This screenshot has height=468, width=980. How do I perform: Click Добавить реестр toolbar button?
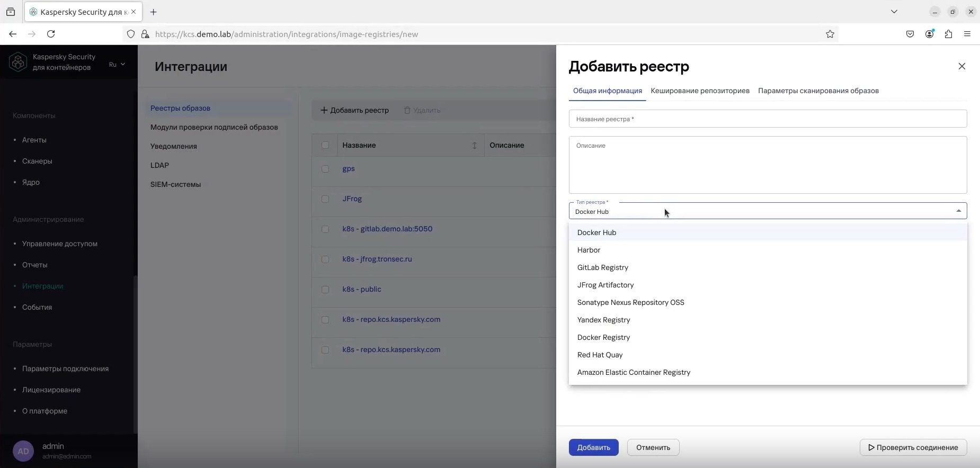coord(355,110)
